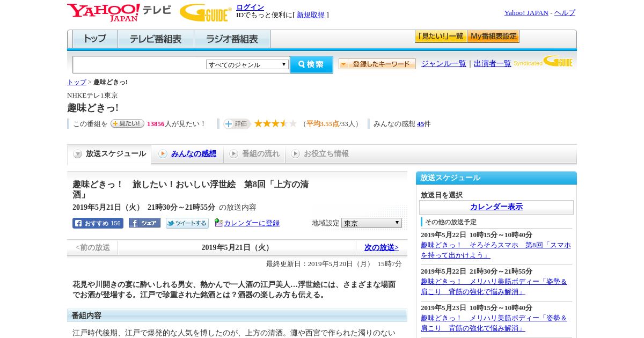The width and height of the screenshot is (644, 338).
Task: Click the 2019年5月21日(火) date label
Action: pos(237,248)
